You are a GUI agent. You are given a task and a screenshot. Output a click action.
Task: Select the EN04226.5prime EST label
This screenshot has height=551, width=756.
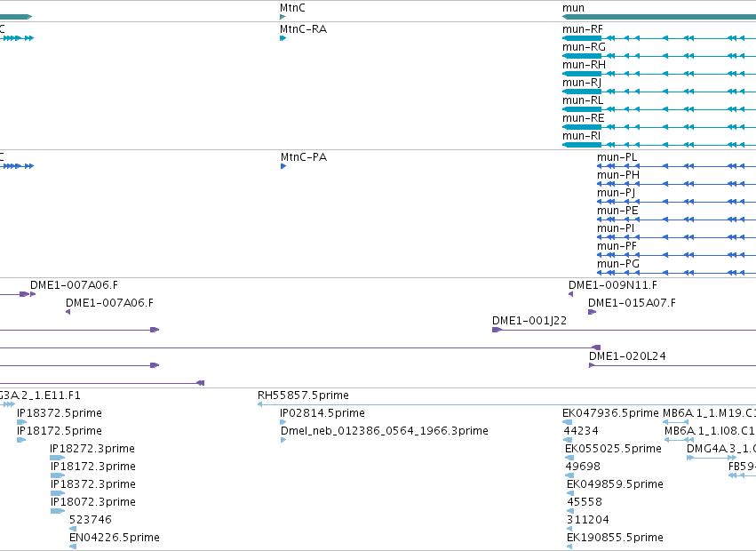115,538
